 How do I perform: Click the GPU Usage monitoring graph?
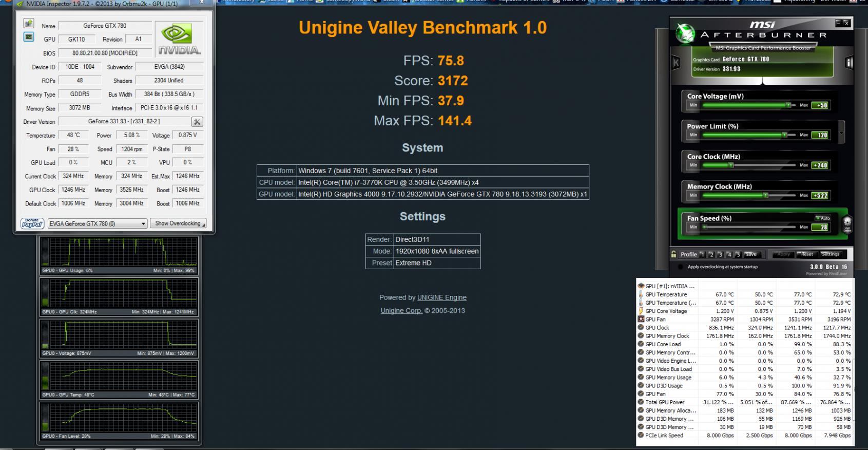tap(119, 255)
